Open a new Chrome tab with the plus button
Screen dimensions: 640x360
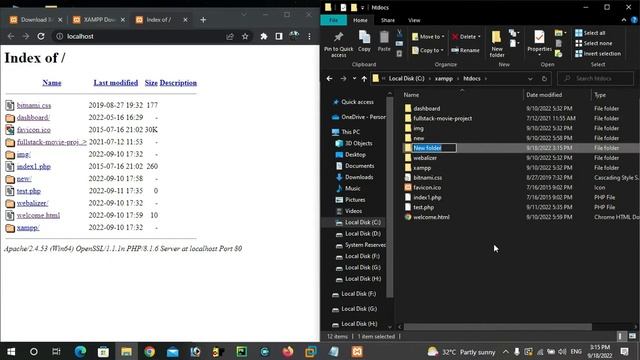pyautogui.click(x=203, y=20)
